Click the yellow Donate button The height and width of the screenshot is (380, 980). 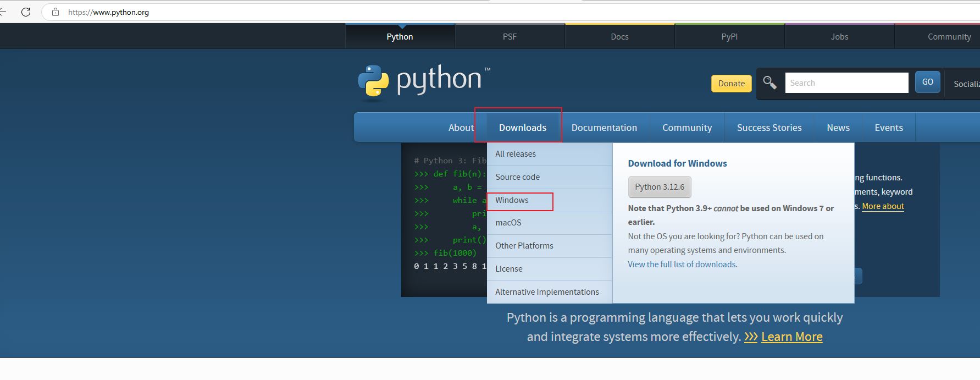731,84
